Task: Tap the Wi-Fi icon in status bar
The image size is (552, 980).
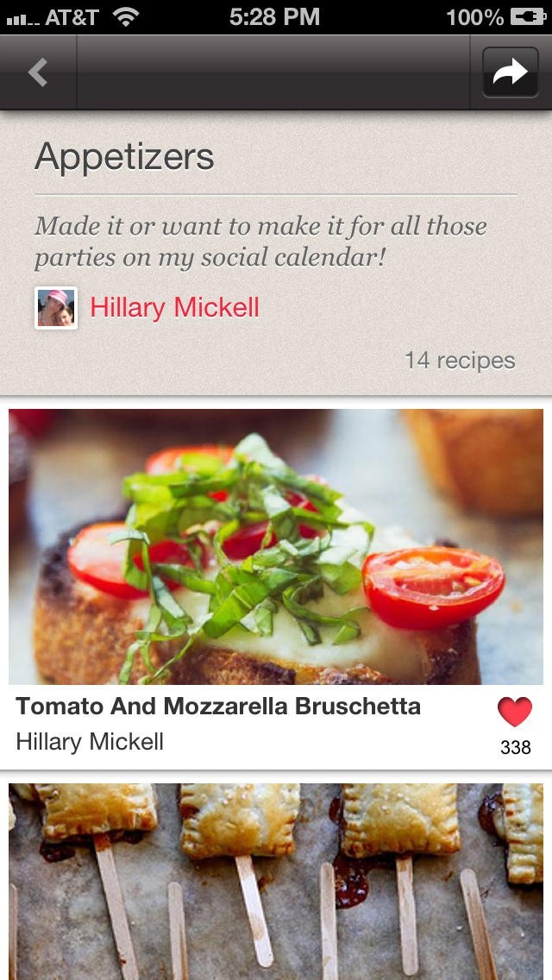Action: 126,16
